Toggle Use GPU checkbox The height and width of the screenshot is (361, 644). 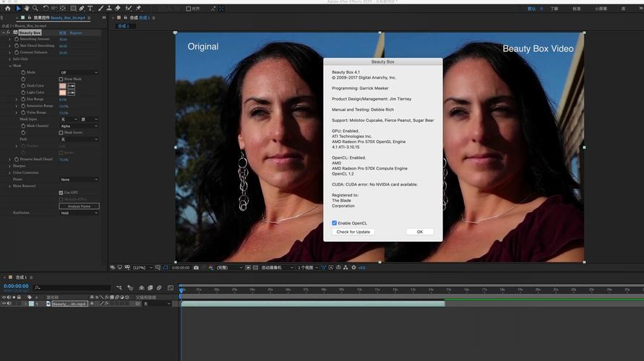61,192
